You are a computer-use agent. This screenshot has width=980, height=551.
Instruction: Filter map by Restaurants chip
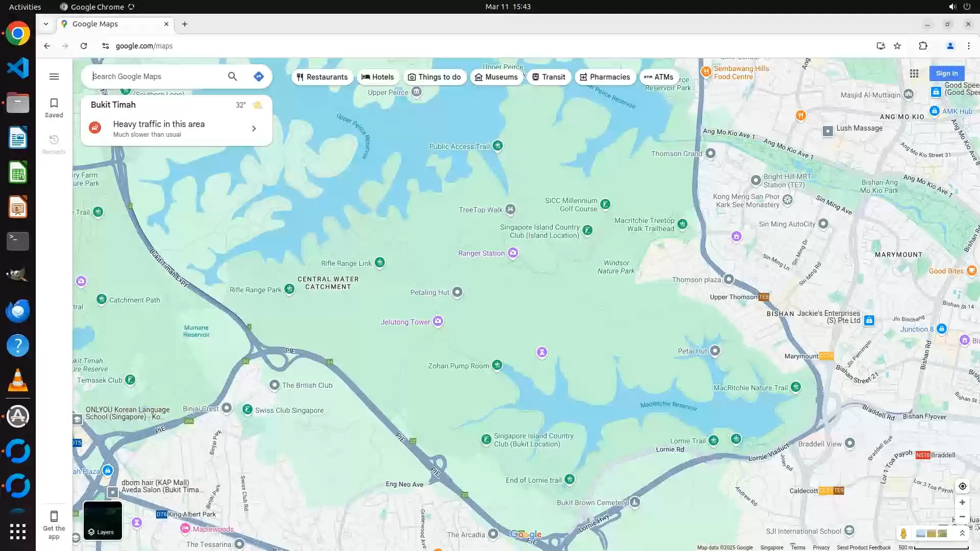coord(322,77)
